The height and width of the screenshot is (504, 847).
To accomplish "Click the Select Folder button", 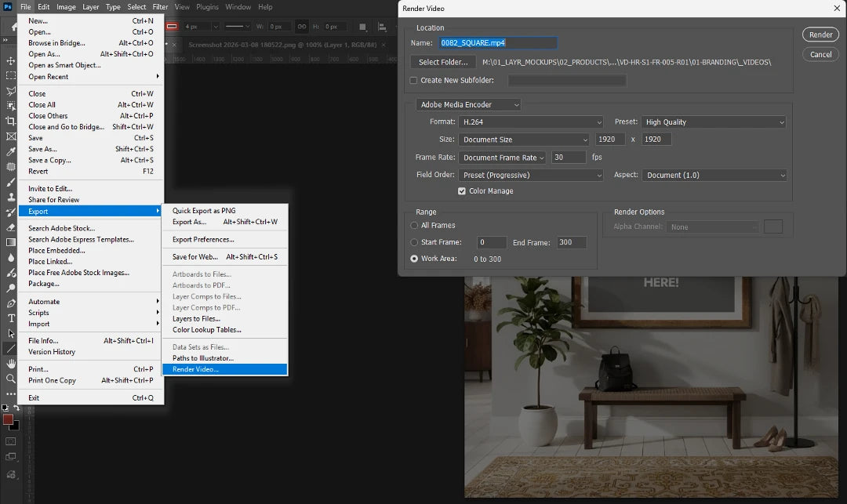I will 443,62.
